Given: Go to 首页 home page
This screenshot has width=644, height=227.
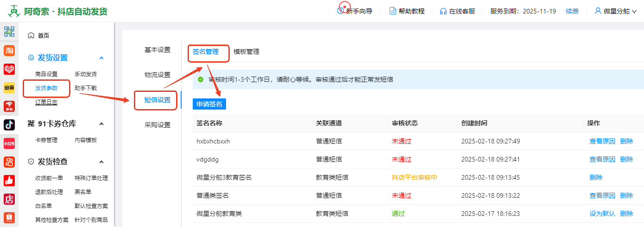Looking at the screenshot, I should [44, 35].
